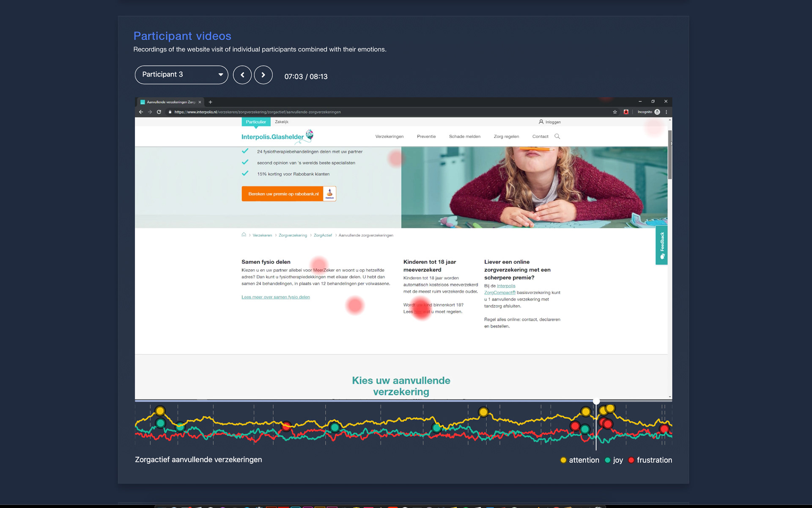The height and width of the screenshot is (508, 812).
Task: Click the browser back arrow
Action: [x=141, y=112]
